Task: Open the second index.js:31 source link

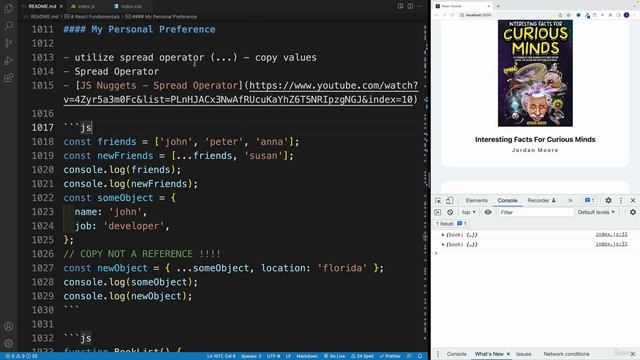Action: tap(611, 244)
